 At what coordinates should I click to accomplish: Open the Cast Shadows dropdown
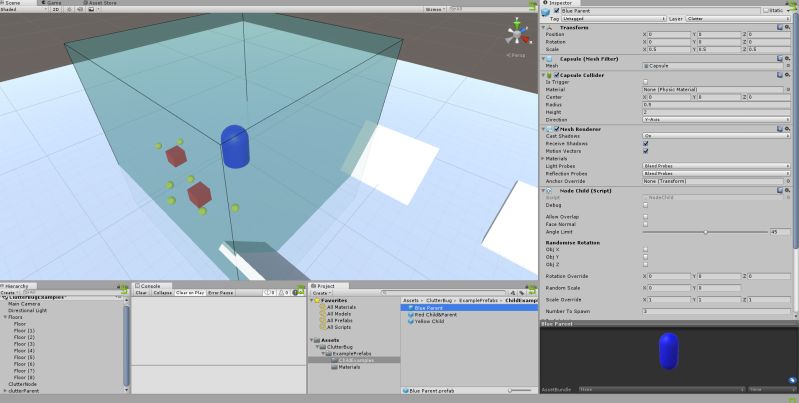pos(716,136)
